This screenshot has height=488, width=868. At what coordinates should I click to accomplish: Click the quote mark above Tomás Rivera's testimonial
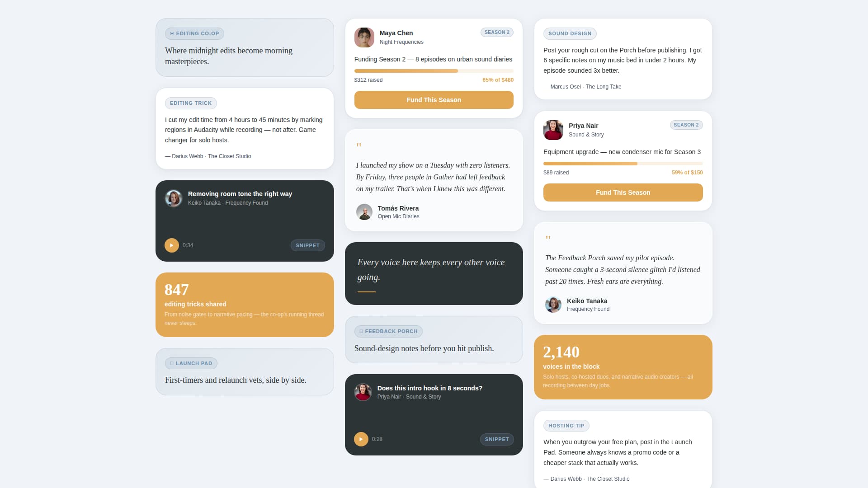[x=359, y=145]
